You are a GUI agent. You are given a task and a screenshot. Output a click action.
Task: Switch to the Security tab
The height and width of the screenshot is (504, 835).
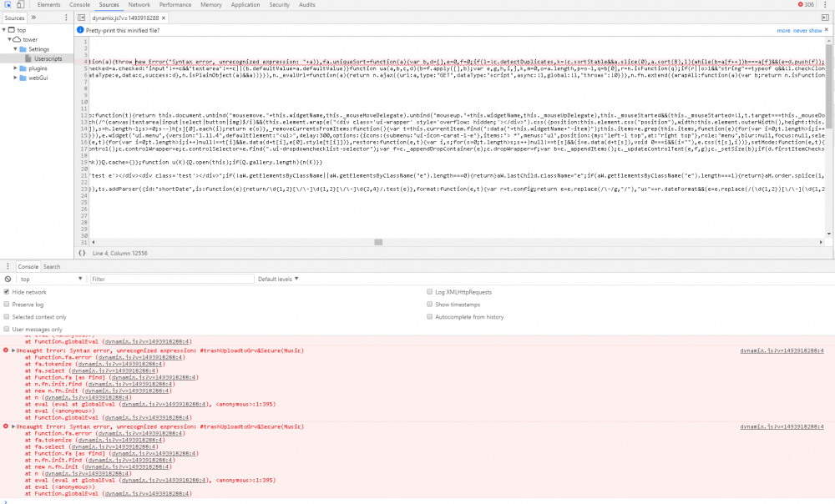(279, 5)
